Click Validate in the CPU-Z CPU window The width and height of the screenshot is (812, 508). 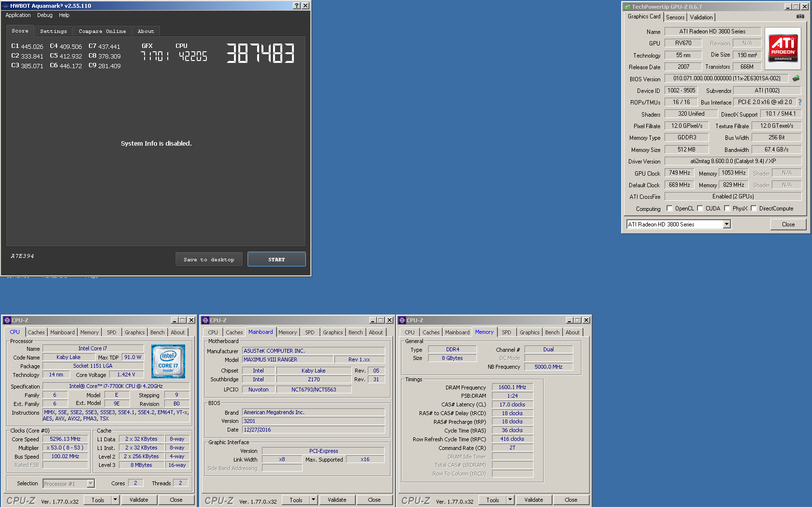pyautogui.click(x=139, y=500)
